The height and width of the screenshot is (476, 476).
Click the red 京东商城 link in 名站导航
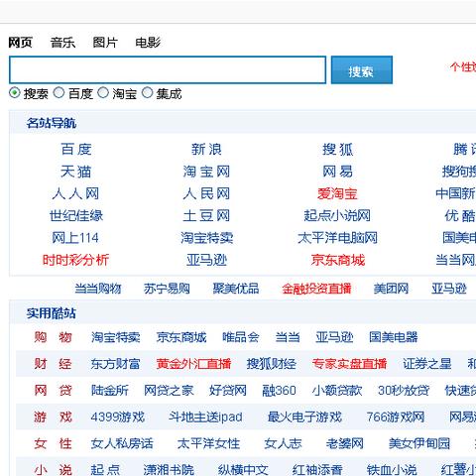[338, 260]
